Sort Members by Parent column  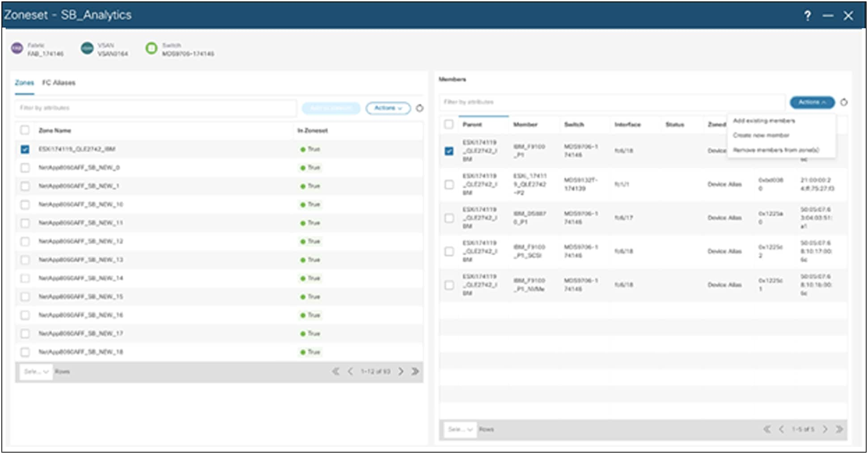(472, 125)
